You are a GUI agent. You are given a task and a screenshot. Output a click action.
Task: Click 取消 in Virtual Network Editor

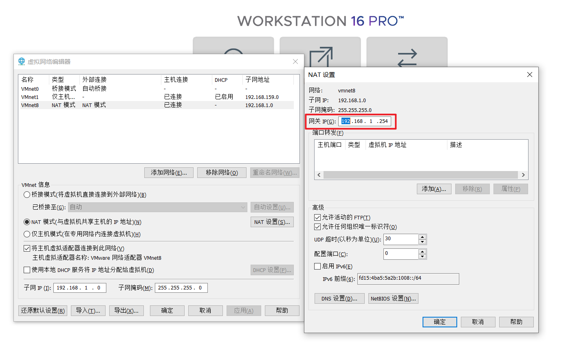[x=205, y=311]
